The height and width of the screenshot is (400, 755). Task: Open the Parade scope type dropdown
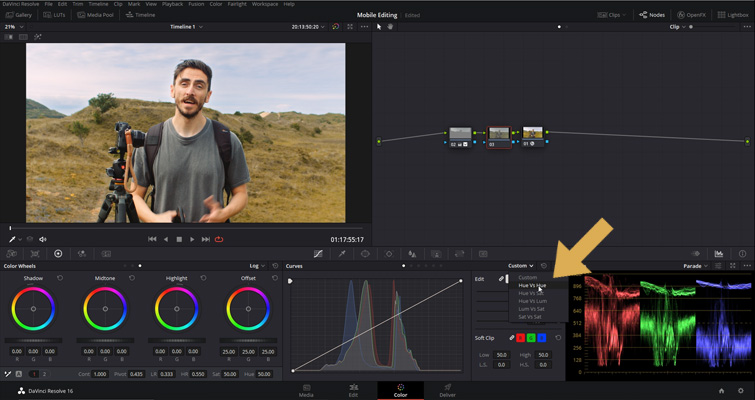tap(696, 266)
